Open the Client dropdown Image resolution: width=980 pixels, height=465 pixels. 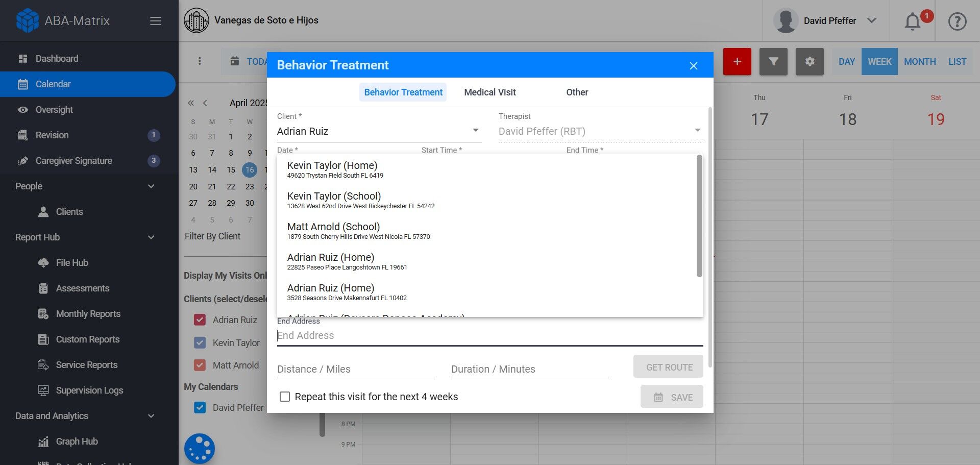point(379,131)
